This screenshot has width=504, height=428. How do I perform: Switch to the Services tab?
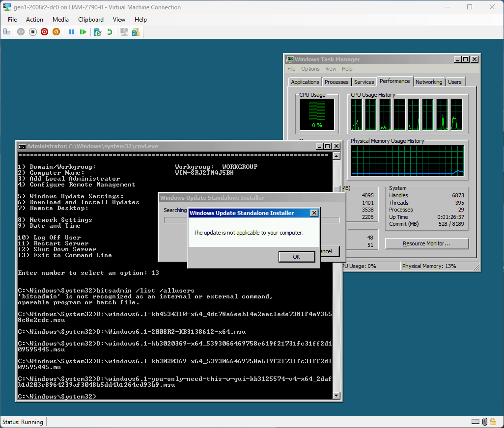tap(364, 82)
